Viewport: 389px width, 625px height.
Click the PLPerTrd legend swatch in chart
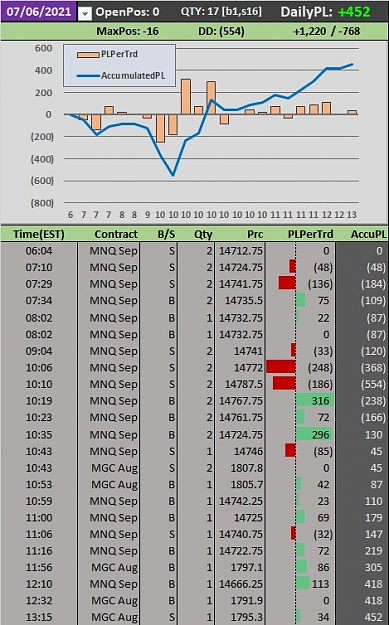tap(88, 55)
